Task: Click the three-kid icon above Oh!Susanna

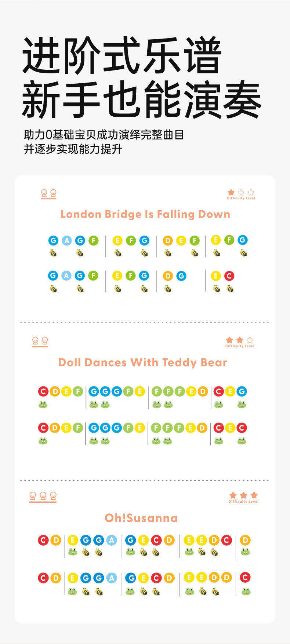Action: click(43, 496)
